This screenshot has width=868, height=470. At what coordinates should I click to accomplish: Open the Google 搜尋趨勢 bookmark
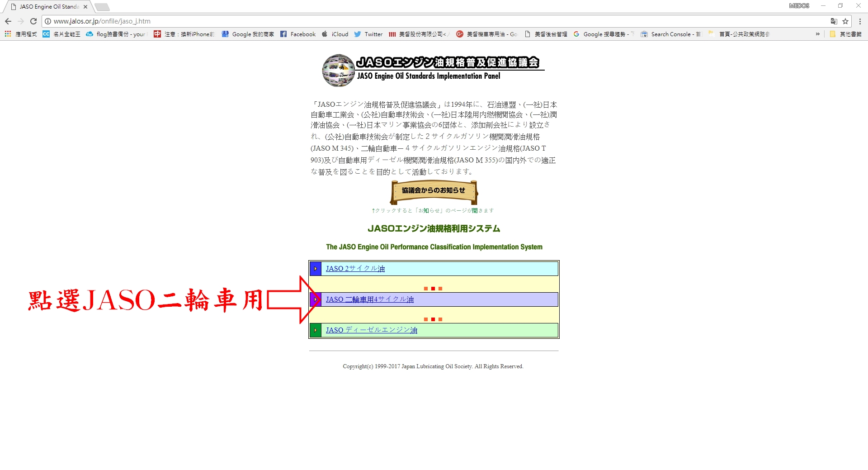tap(604, 34)
